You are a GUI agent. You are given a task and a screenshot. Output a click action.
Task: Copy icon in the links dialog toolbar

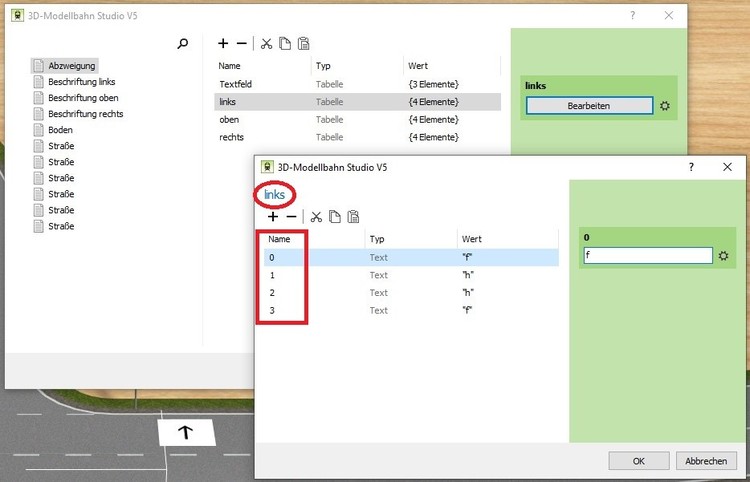click(335, 217)
